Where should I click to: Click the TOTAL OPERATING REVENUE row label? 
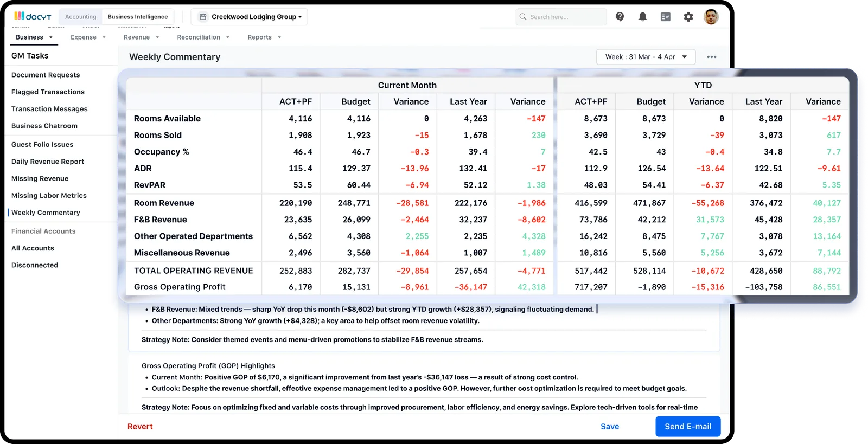click(x=194, y=271)
